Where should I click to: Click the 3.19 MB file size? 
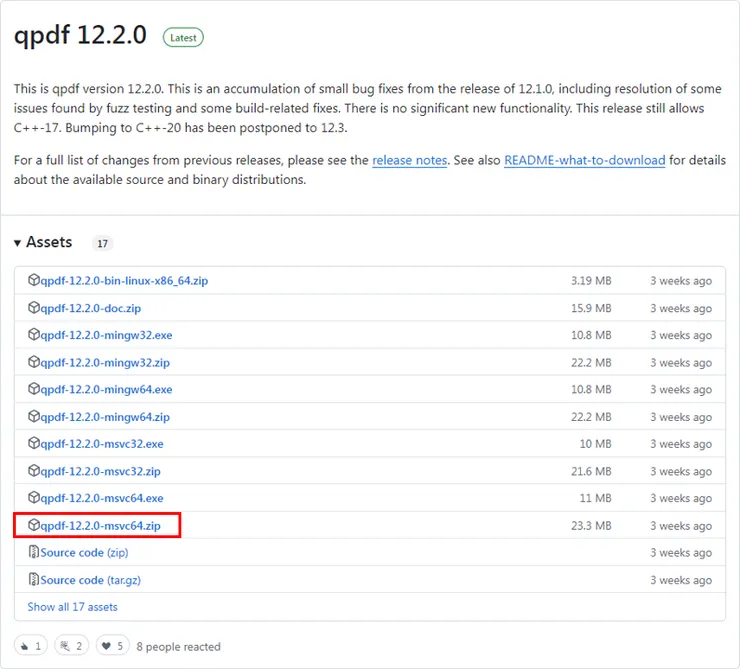[591, 281]
